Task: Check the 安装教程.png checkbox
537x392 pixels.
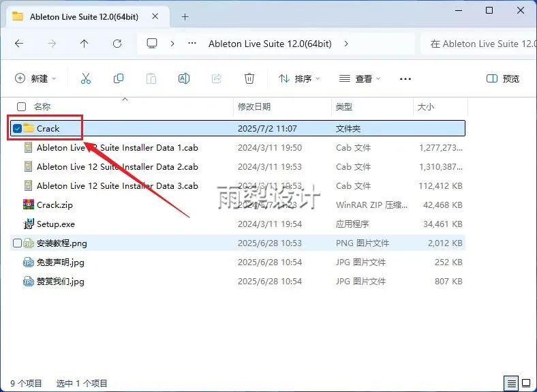Action: pos(17,243)
